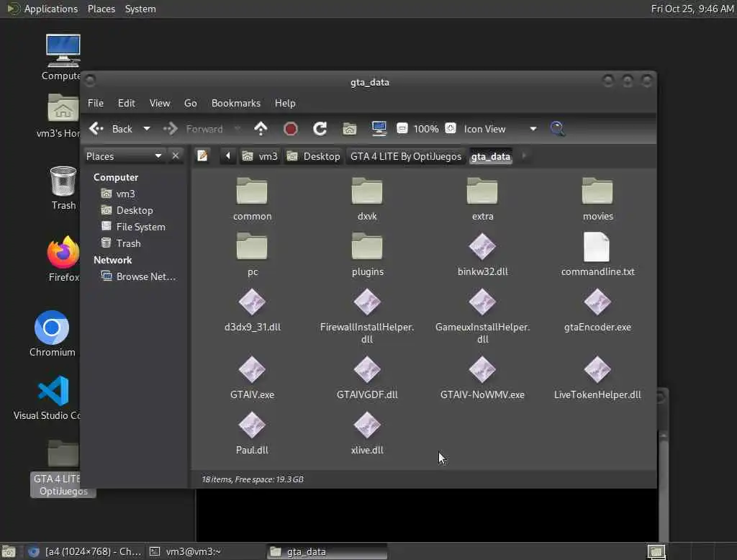The image size is (737, 560).
Task: Open the Computer toolbar icon
Action: tap(379, 129)
